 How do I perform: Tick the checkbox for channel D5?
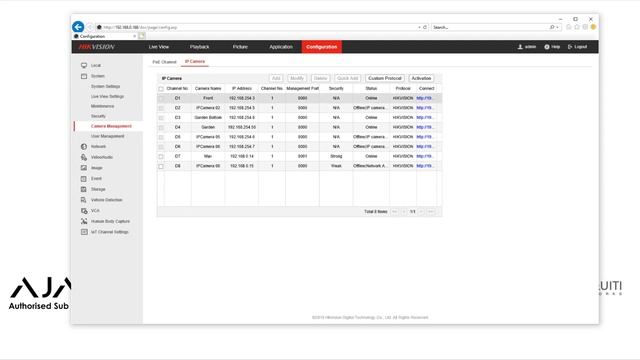click(161, 137)
